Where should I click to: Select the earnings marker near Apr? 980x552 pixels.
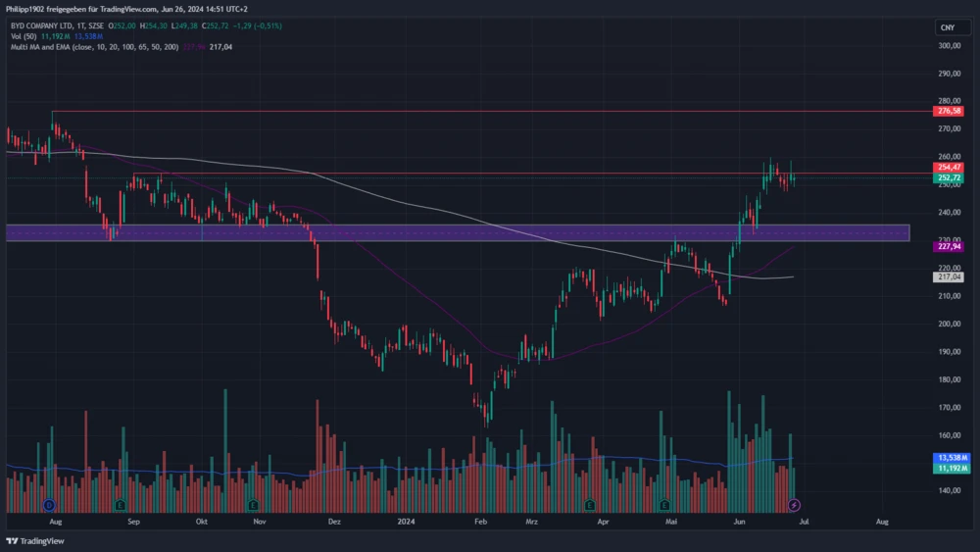click(590, 505)
